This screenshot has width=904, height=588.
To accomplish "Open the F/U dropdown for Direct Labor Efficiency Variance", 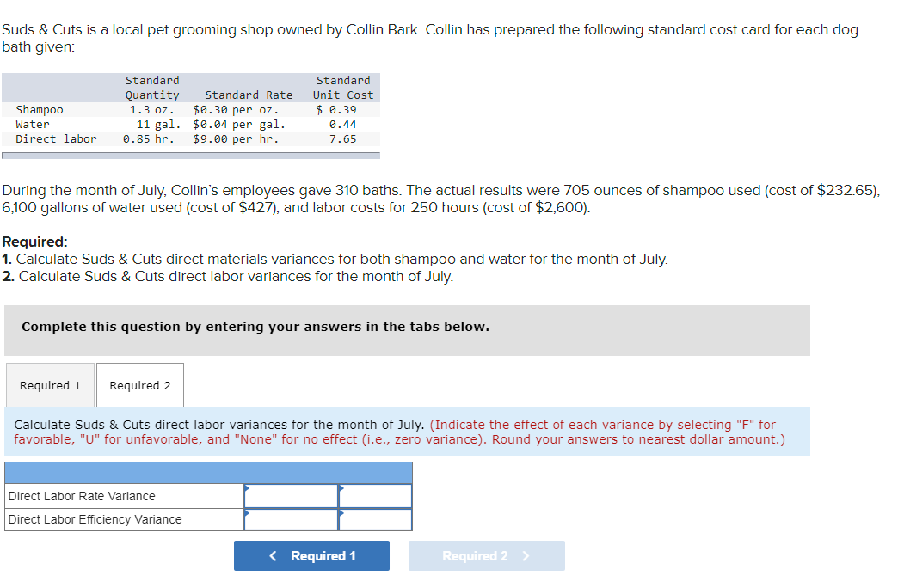I will click(x=375, y=519).
